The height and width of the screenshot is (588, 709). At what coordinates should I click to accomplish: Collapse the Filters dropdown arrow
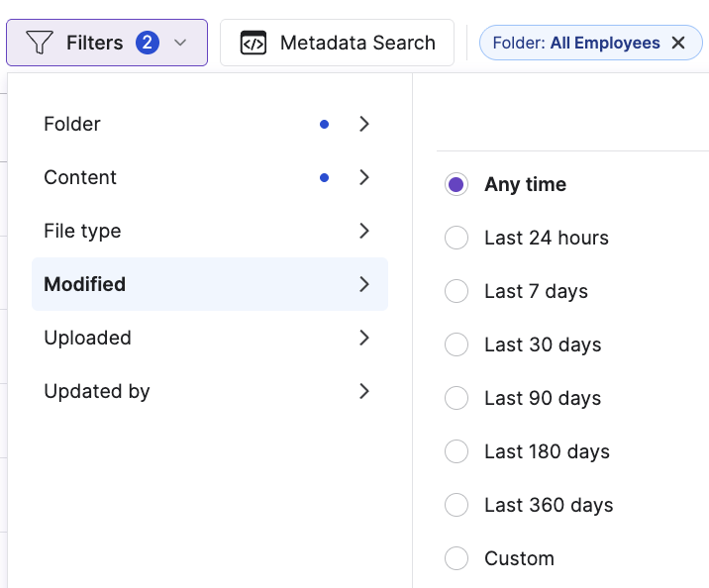pyautogui.click(x=179, y=43)
